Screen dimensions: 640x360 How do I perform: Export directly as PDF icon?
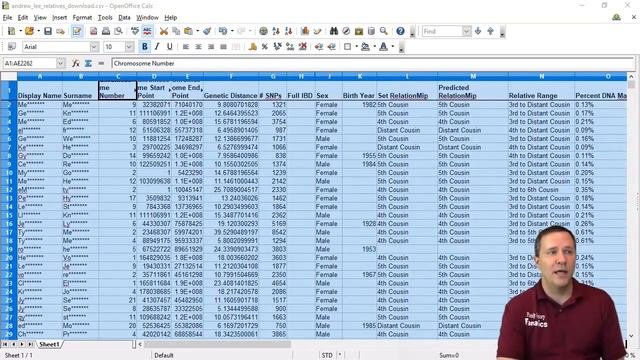(x=93, y=31)
